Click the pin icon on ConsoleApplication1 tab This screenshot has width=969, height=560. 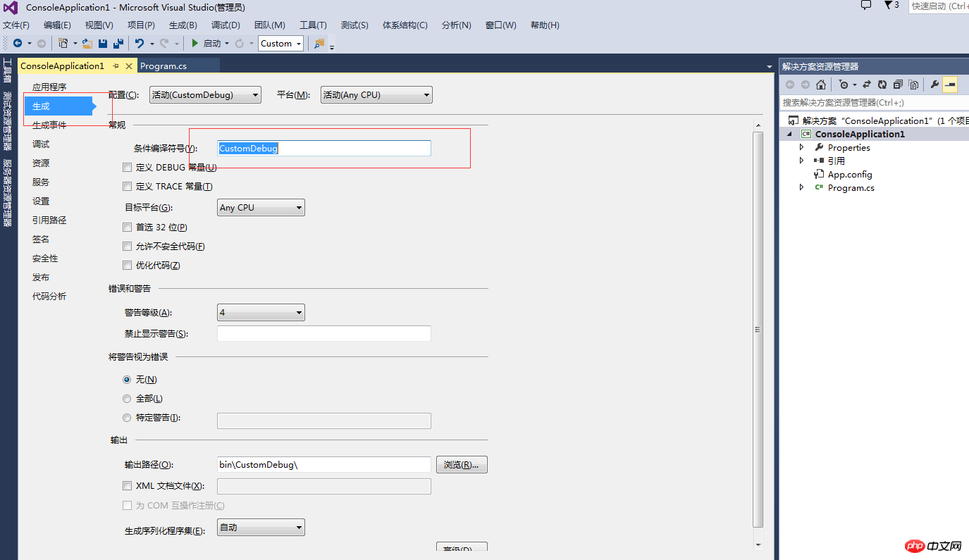pyautogui.click(x=116, y=66)
